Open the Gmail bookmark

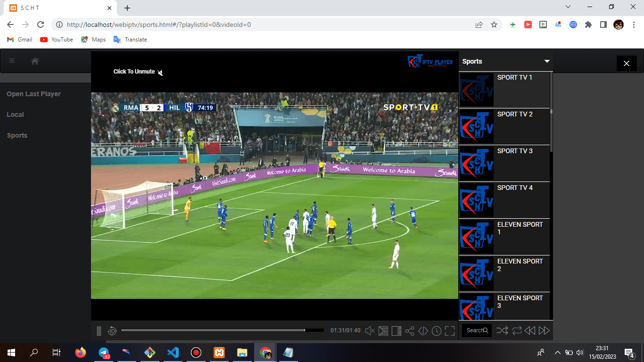click(x=20, y=40)
